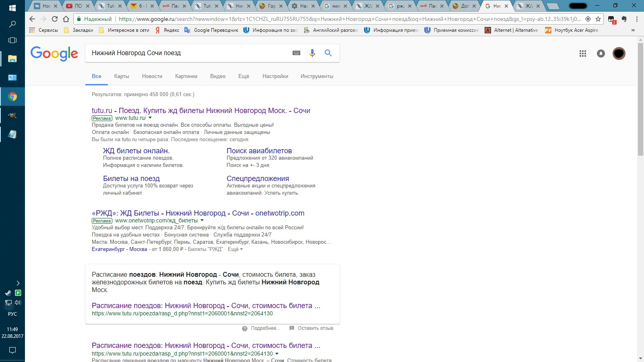Open the 'ЖД билеты онлайн.' sitelink
Screen dimensions: 644x362
[x=136, y=151]
